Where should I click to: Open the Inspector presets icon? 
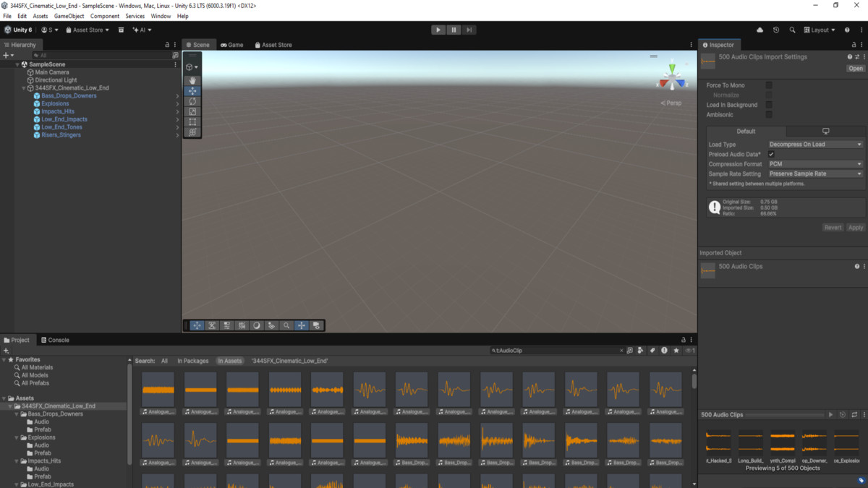coord(857,56)
